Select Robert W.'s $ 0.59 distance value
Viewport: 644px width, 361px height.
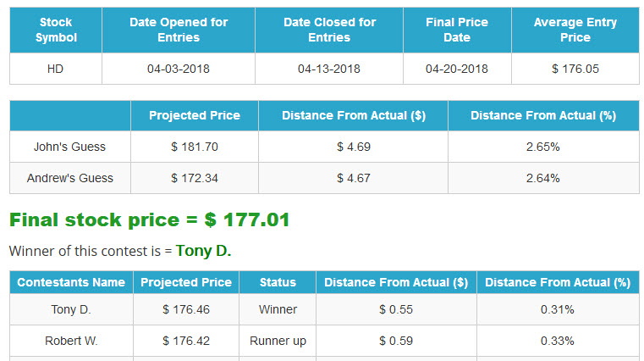point(396,341)
